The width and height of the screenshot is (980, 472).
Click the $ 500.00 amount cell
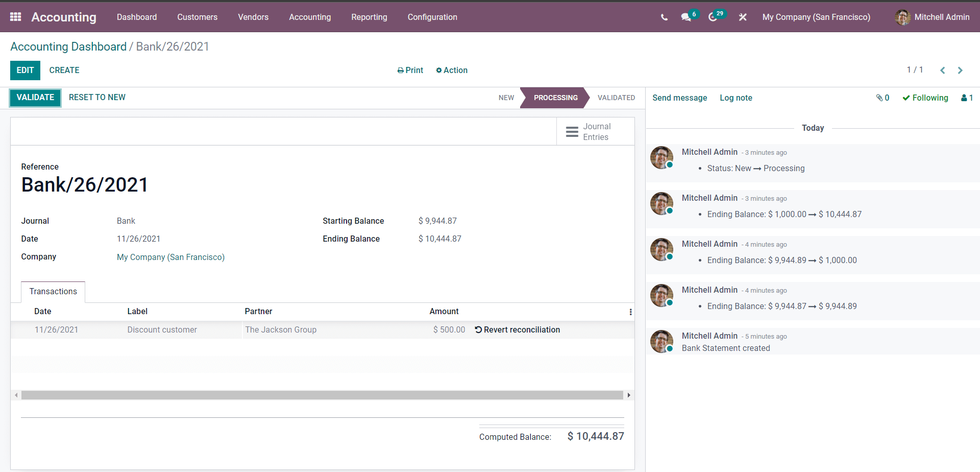click(x=449, y=330)
